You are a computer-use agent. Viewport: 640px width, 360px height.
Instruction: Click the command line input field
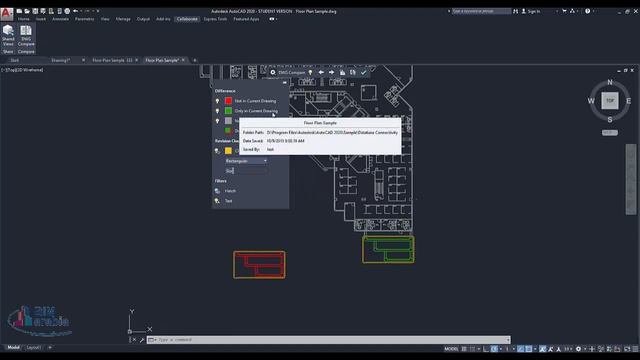329,340
